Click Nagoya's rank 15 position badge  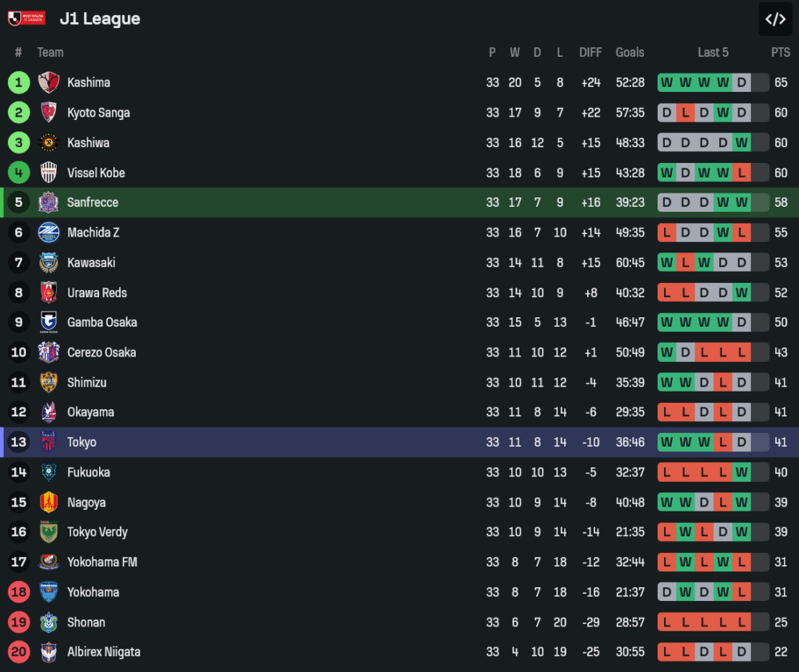click(19, 503)
